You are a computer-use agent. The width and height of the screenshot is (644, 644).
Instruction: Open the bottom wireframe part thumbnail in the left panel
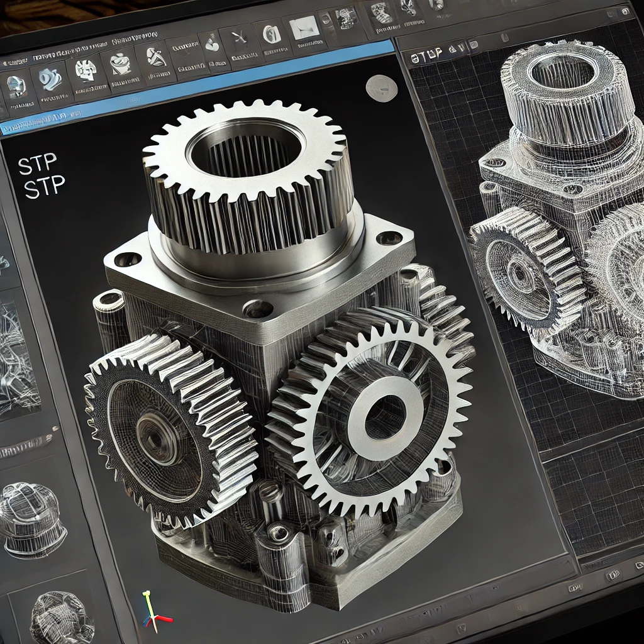62,617
